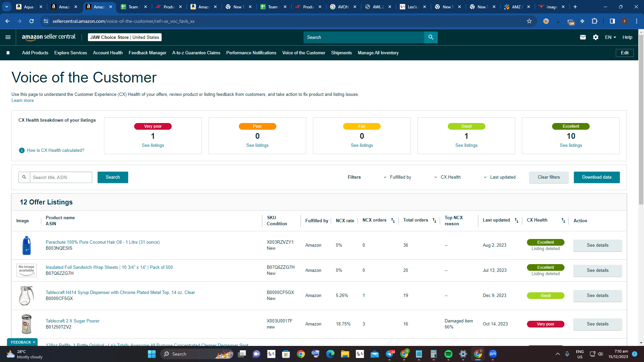Open the EN language dropdown

point(610,37)
